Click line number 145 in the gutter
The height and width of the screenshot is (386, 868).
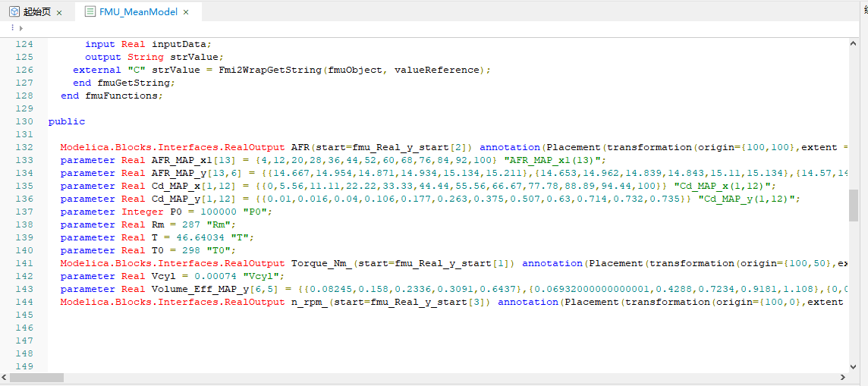pos(24,315)
